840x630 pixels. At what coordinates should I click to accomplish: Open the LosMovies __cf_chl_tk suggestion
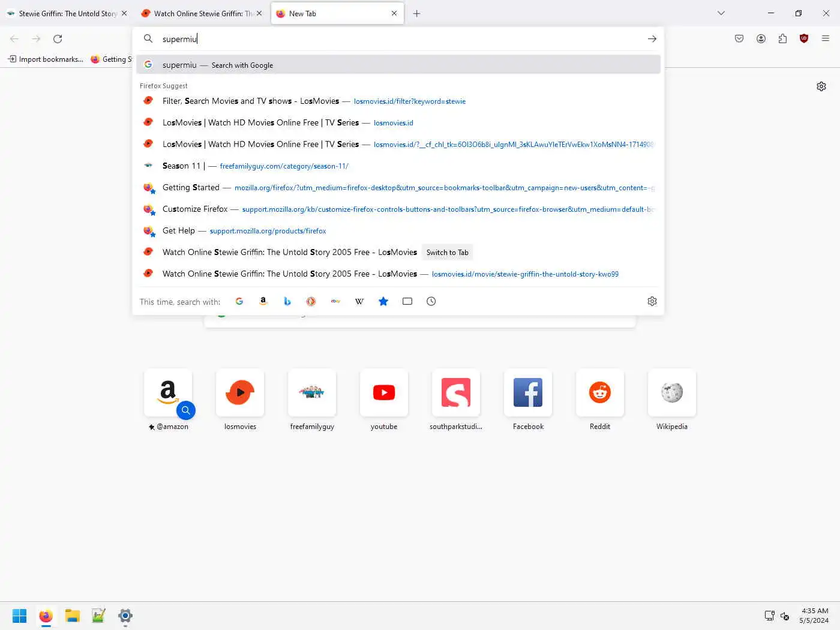[x=398, y=144]
